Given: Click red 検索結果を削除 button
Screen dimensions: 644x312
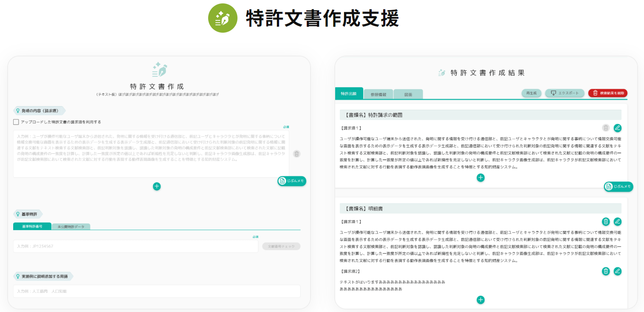Looking at the screenshot, I should click(608, 93).
